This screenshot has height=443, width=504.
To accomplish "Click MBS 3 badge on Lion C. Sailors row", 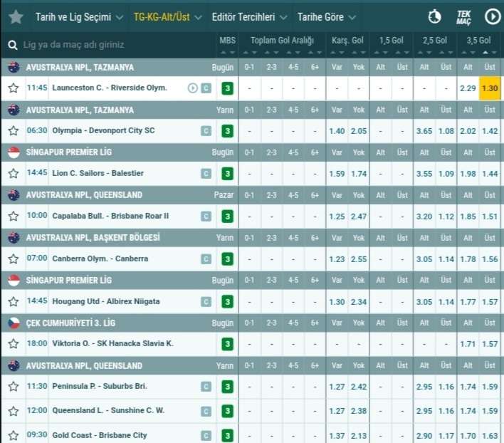I will [x=228, y=174].
